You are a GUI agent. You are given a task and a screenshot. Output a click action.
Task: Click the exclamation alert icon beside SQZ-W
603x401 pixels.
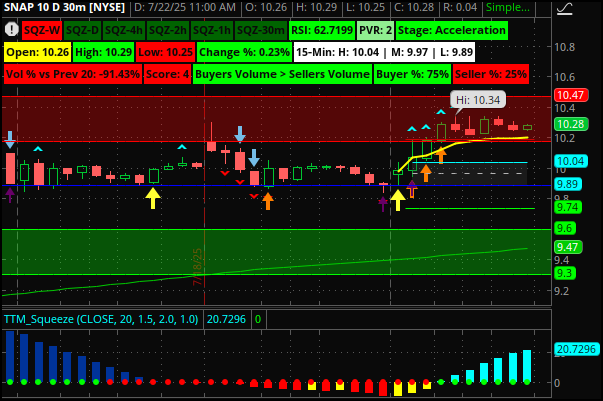(x=12, y=30)
